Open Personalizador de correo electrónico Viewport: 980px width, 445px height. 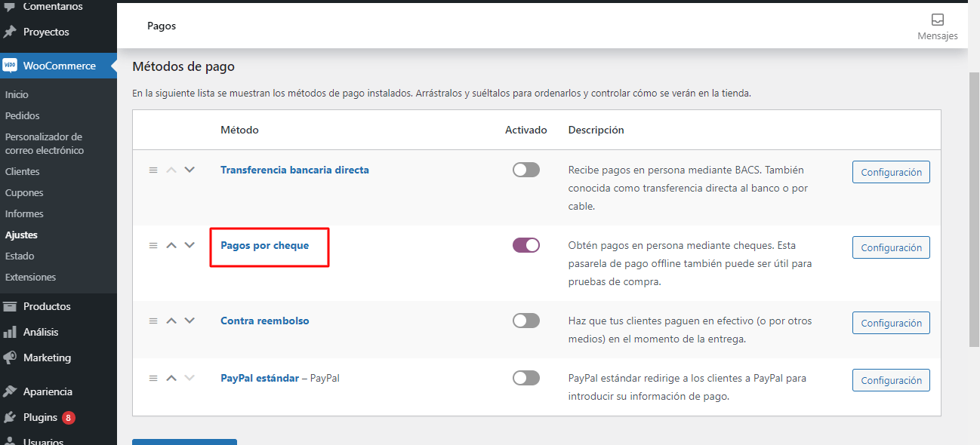pyautogui.click(x=45, y=143)
